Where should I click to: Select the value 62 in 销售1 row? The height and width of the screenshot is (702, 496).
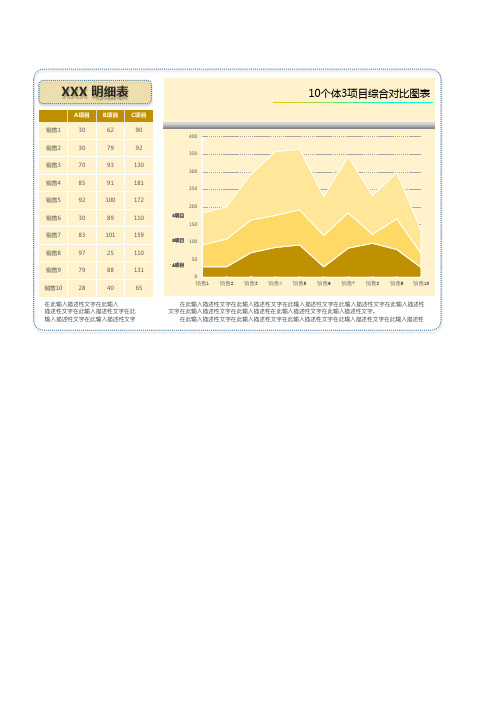click(x=110, y=130)
